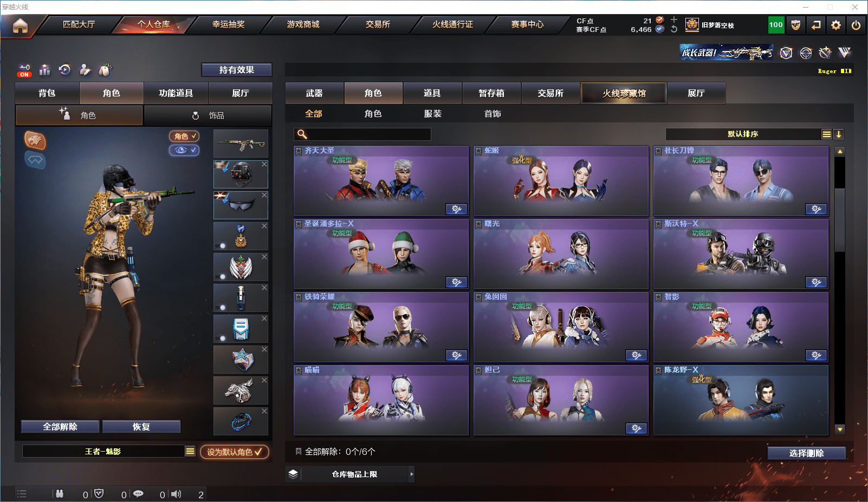Bookmark the 齐天大圣 character card
868x502 pixels.
tap(299, 151)
